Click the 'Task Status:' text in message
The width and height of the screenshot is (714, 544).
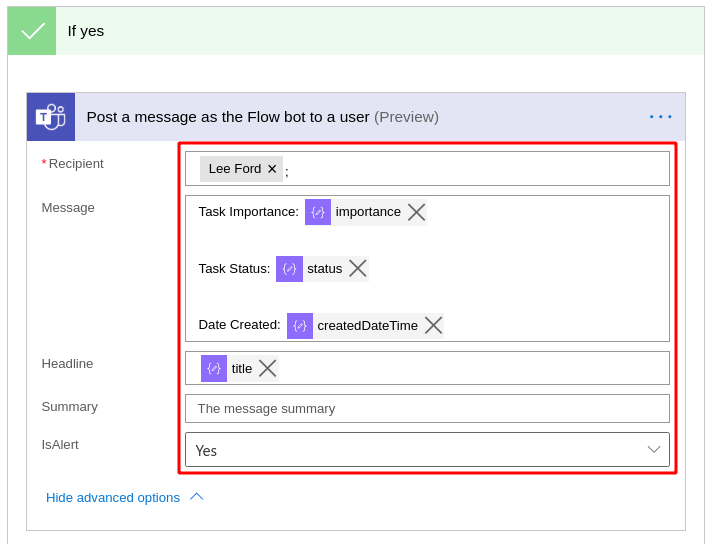[x=234, y=269]
